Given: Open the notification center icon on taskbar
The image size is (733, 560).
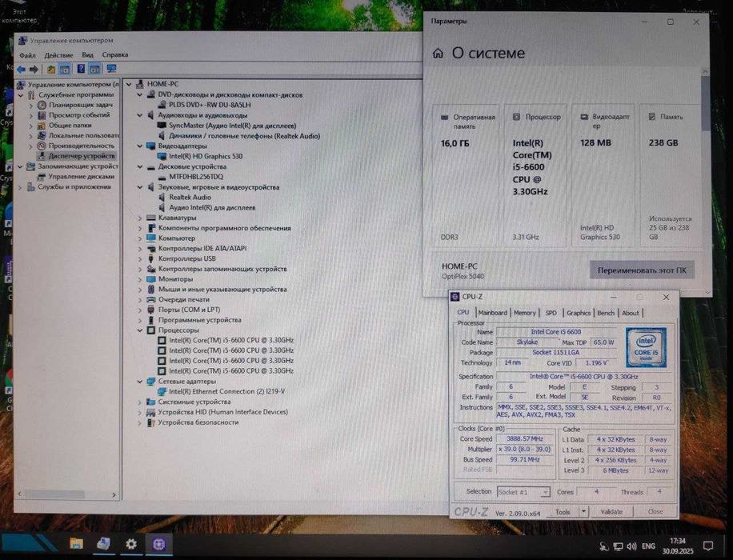Looking at the screenshot, I should (708, 546).
